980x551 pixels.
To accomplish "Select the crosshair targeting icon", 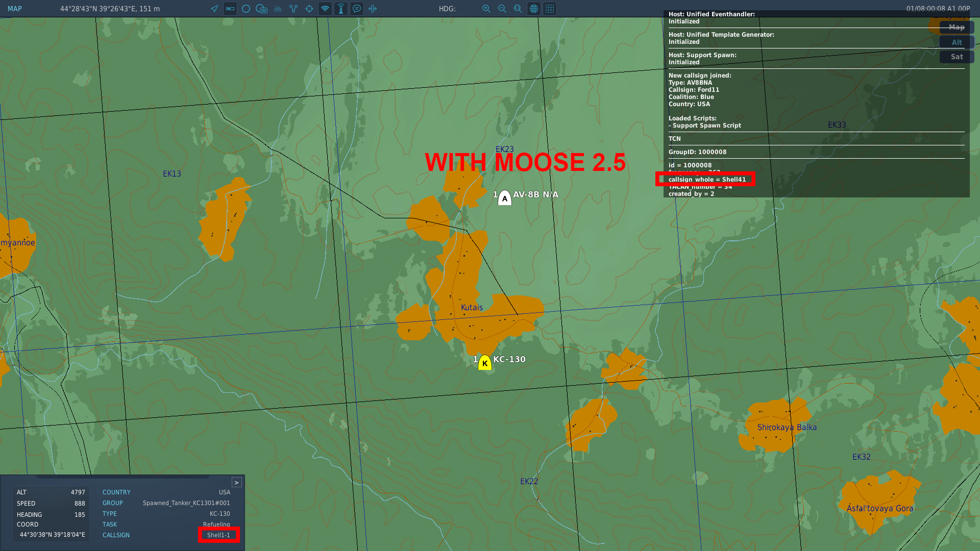I will click(309, 9).
